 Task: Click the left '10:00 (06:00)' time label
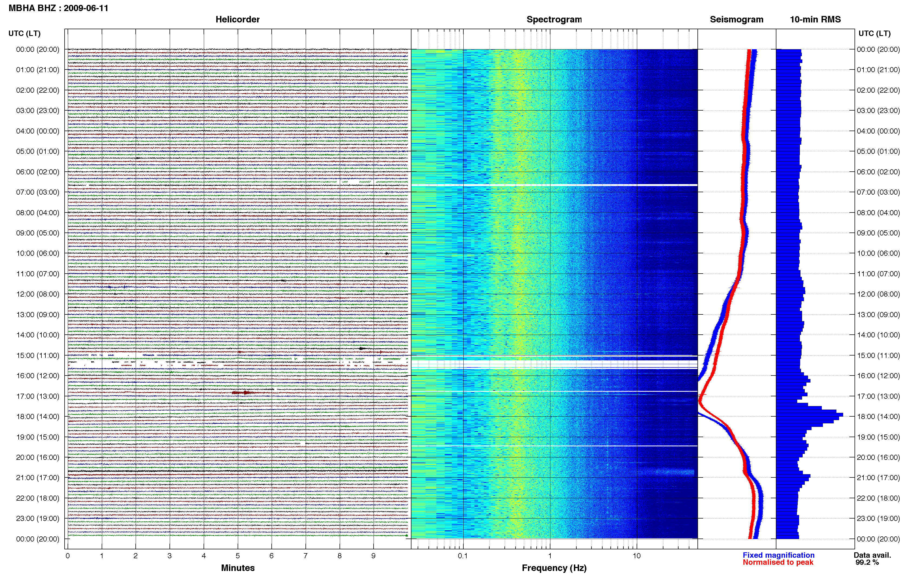tap(38, 253)
